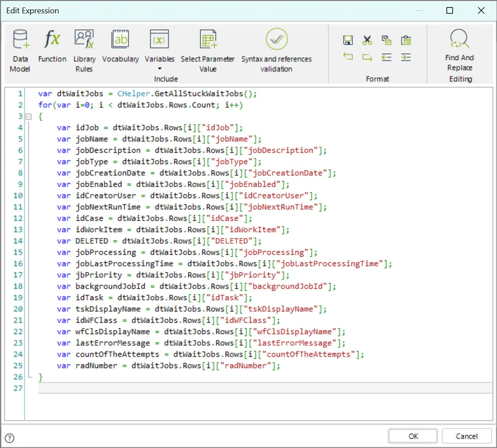
Task: Click the string "idCreatorUser" on line 10
Action: (274, 196)
